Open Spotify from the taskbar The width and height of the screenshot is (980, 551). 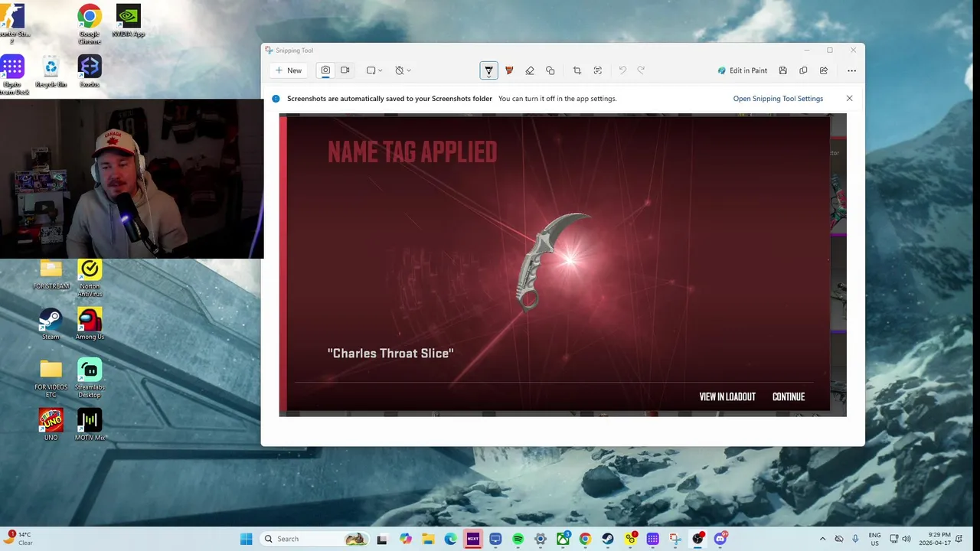pyautogui.click(x=518, y=539)
